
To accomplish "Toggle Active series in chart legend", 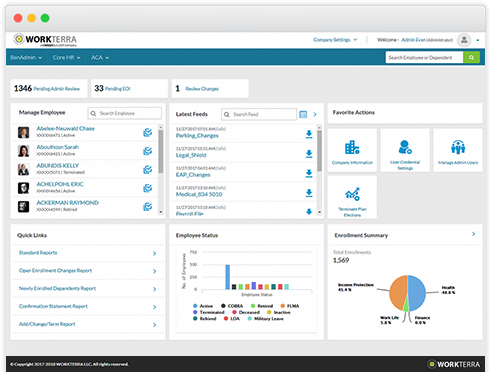I will point(203,306).
